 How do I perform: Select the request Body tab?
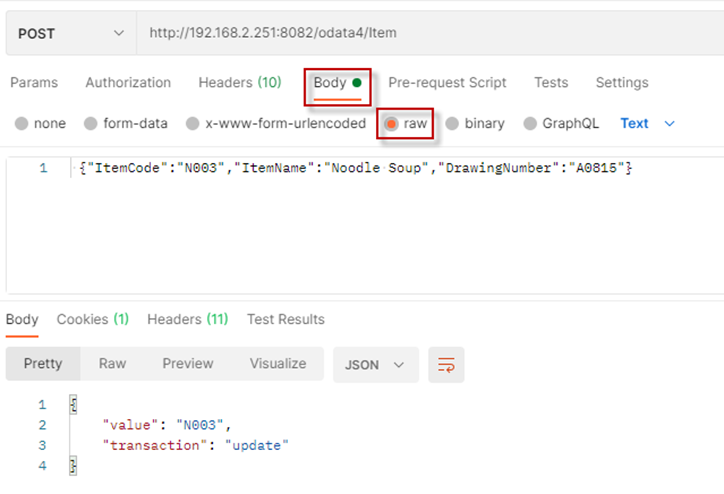tap(337, 83)
